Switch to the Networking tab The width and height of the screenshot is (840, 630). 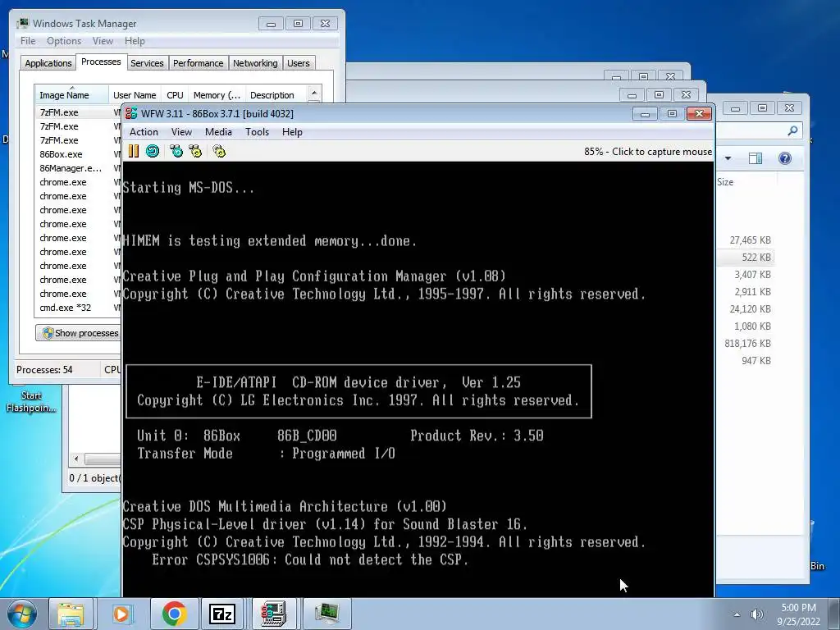pos(255,63)
